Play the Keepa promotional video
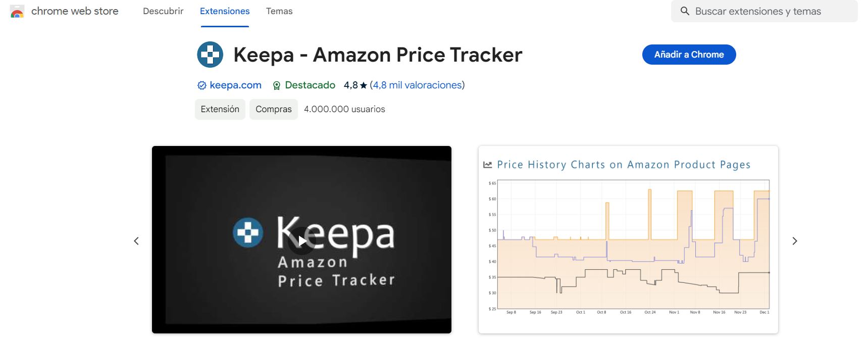This screenshot has height=343, width=868. [301, 241]
